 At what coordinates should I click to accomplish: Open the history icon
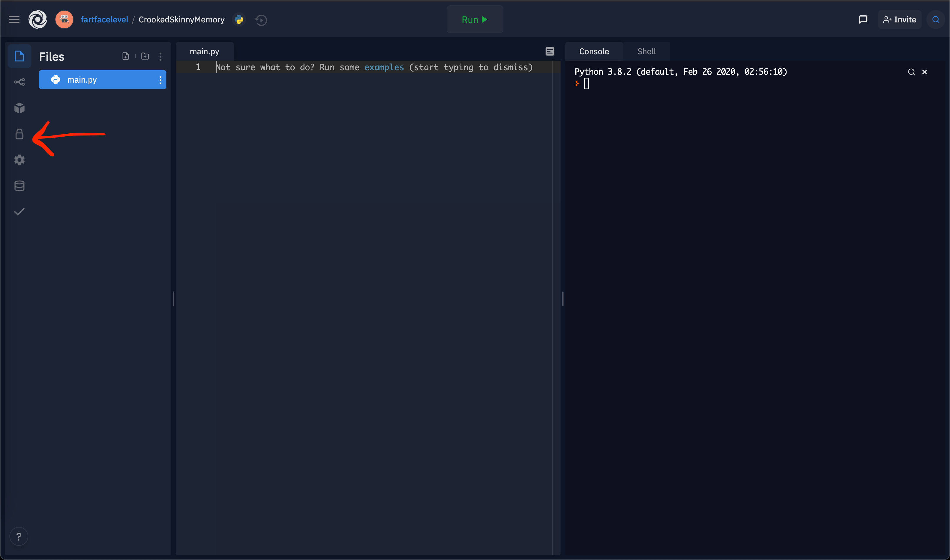tap(261, 20)
